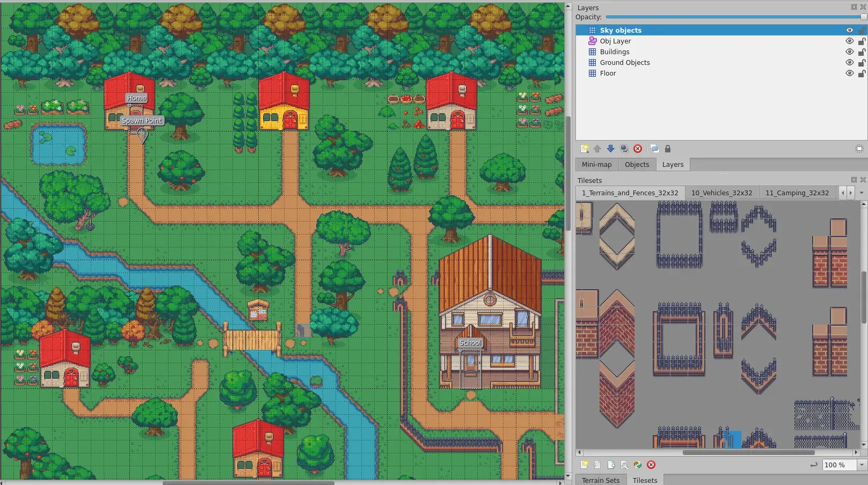The image size is (868, 485).
Task: Export the current tileset
Action: pos(611,465)
